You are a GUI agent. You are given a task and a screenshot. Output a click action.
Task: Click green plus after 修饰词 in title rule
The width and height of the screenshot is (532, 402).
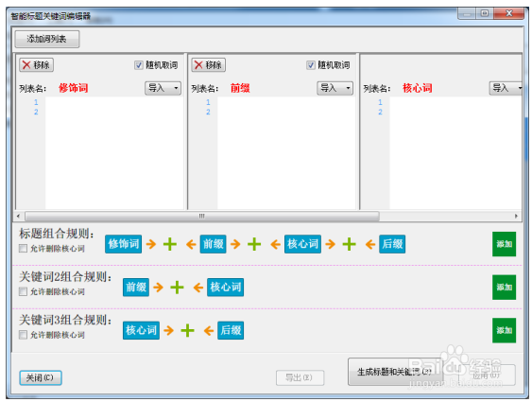click(x=170, y=244)
